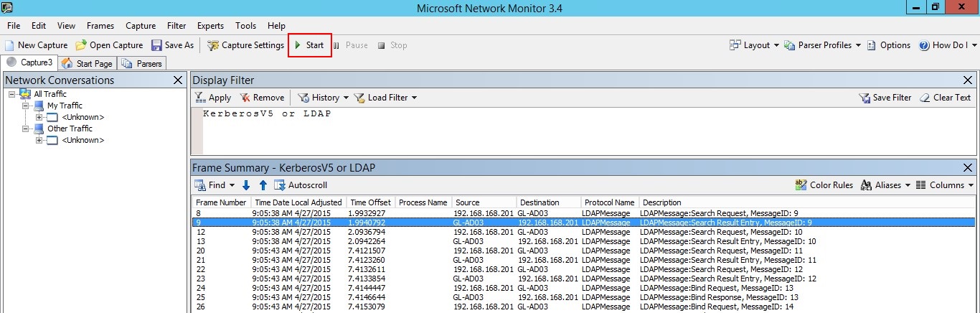This screenshot has height=313, width=980.
Task: Open the Aliases dropdown
Action: pos(885,185)
